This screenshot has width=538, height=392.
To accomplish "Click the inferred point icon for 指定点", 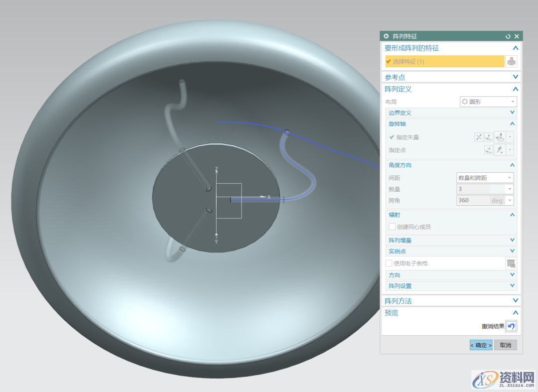I will 500,150.
